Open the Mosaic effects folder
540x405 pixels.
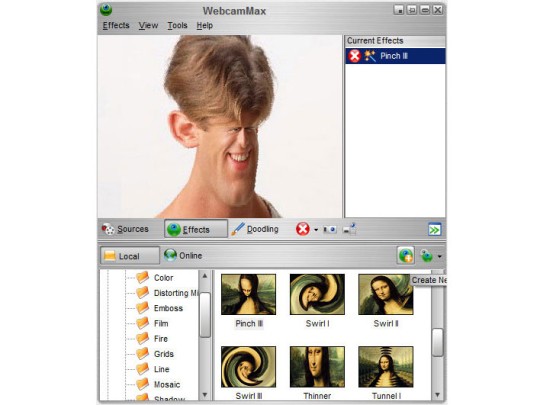point(158,384)
